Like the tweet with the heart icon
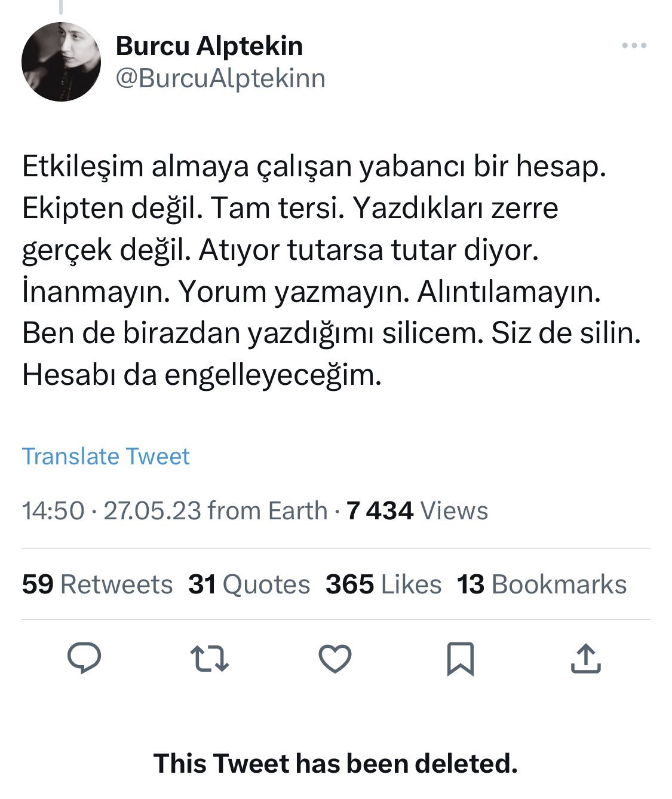The height and width of the screenshot is (799, 672). (335, 659)
